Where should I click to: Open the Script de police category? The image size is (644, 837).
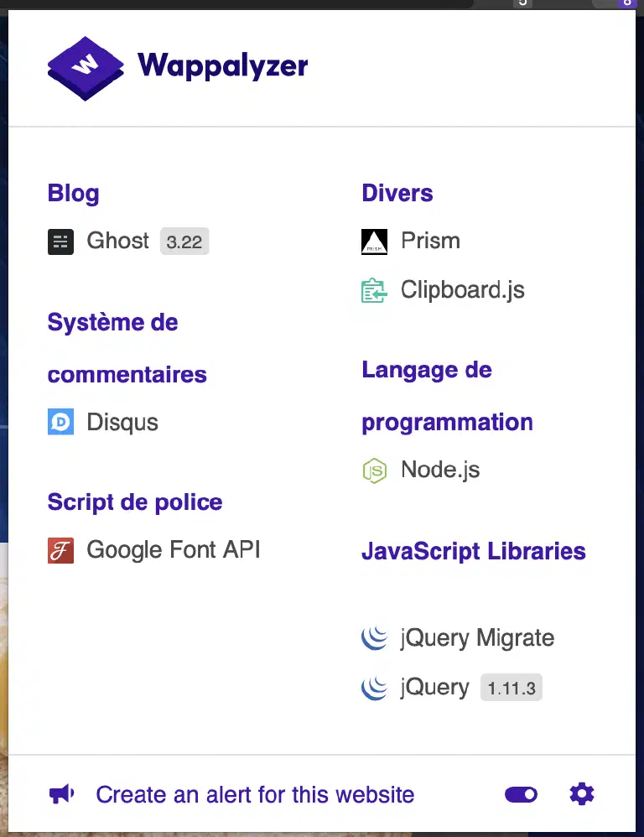135,502
